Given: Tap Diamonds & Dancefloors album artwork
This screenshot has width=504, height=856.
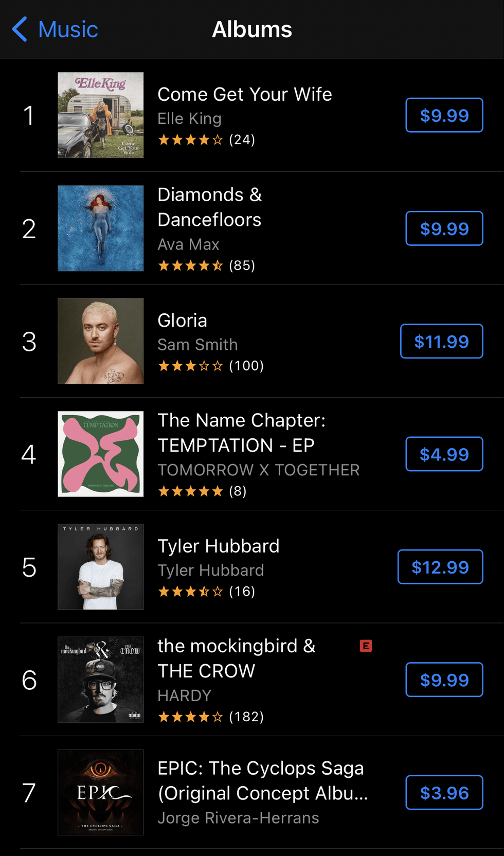Looking at the screenshot, I should (x=101, y=228).
